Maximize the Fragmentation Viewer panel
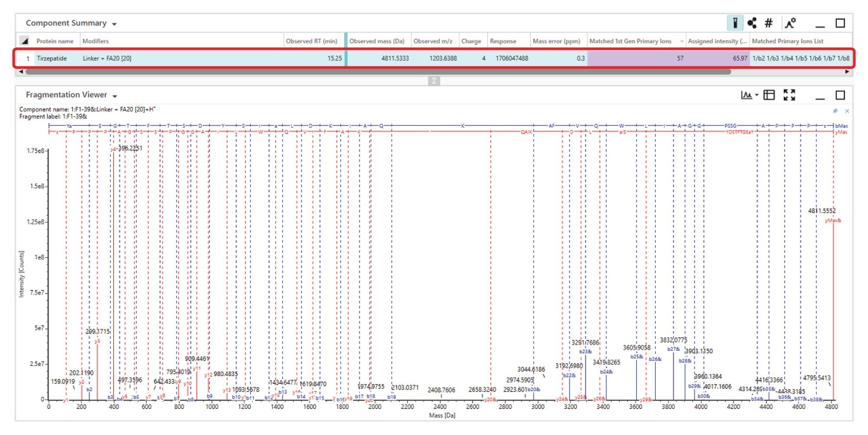Image resolution: width=868 pixels, height=435 pixels. point(840,95)
